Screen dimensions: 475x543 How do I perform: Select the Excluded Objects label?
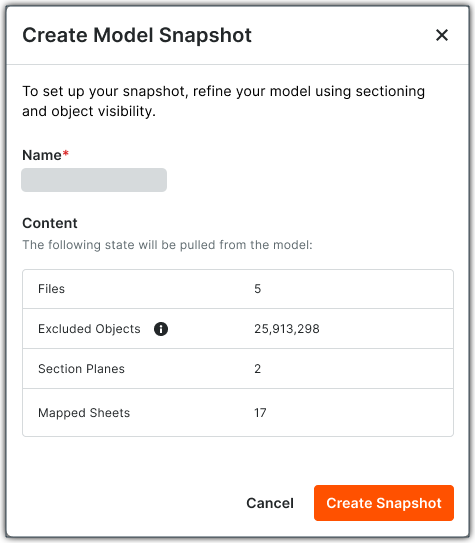[89, 329]
